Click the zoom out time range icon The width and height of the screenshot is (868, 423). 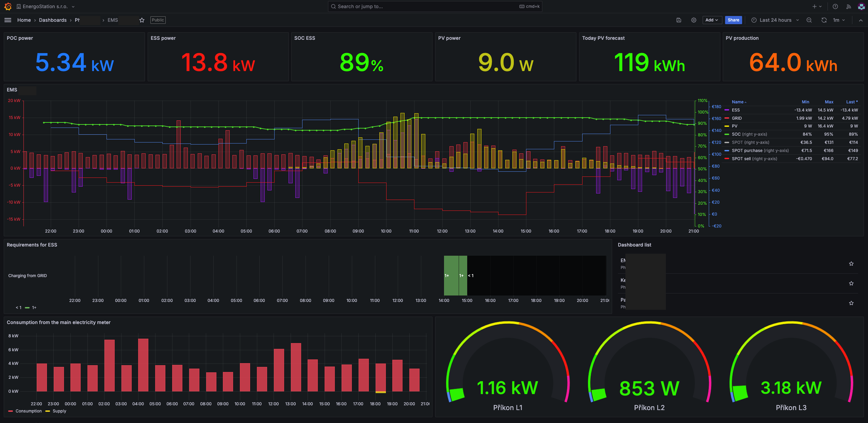[809, 20]
